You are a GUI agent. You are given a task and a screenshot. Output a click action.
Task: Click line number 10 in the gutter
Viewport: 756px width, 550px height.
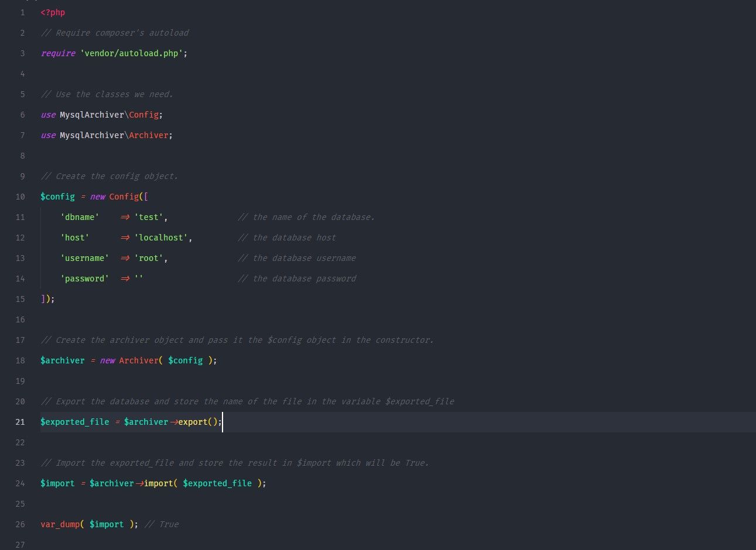pos(20,197)
